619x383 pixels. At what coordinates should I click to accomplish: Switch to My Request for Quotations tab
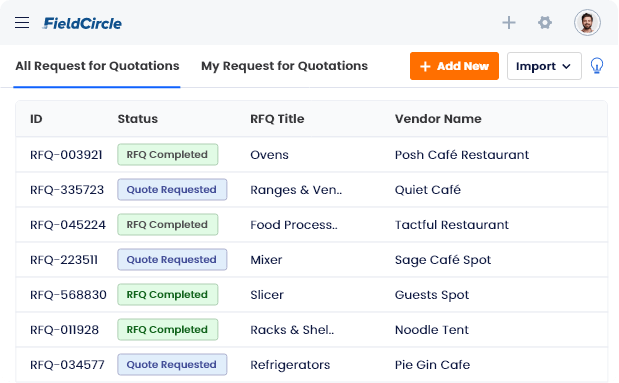(284, 66)
